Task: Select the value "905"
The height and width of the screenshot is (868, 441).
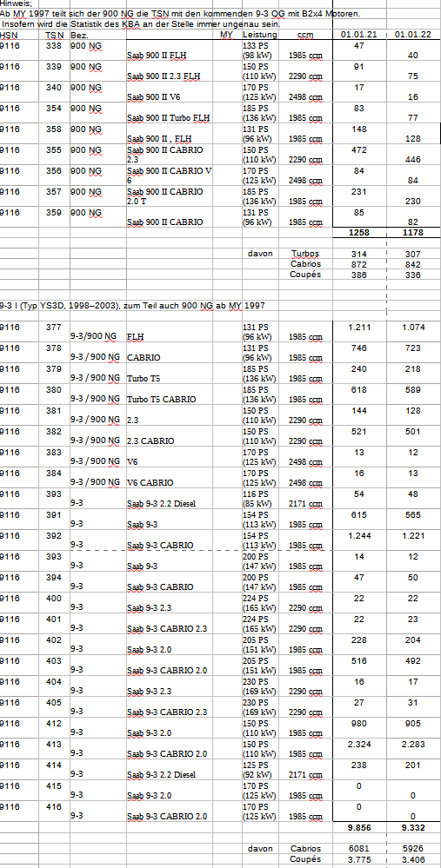Action: [x=413, y=723]
